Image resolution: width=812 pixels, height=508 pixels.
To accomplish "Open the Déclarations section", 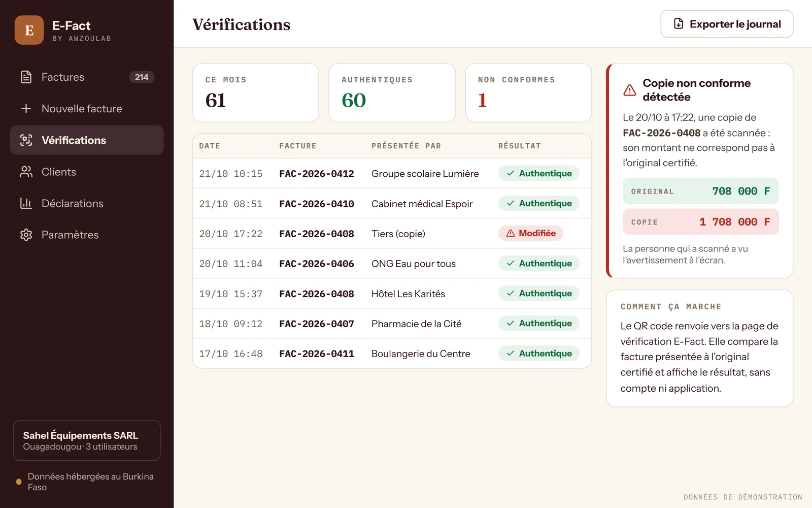I will click(x=87, y=203).
